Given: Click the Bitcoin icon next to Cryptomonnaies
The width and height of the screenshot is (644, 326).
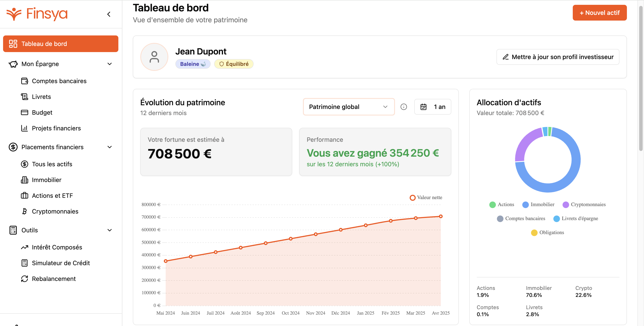Looking at the screenshot, I should [24, 211].
